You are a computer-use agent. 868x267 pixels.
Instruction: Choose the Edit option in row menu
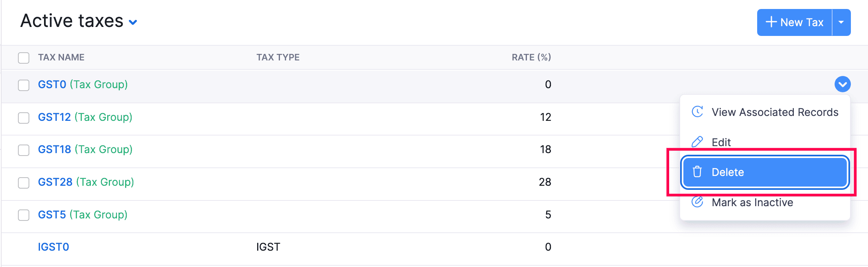(x=721, y=142)
